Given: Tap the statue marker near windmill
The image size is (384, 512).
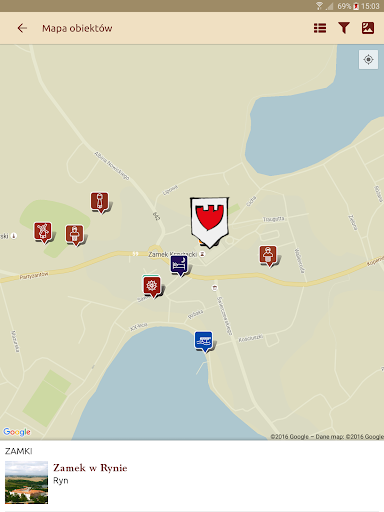Looking at the screenshot, I should click(75, 235).
